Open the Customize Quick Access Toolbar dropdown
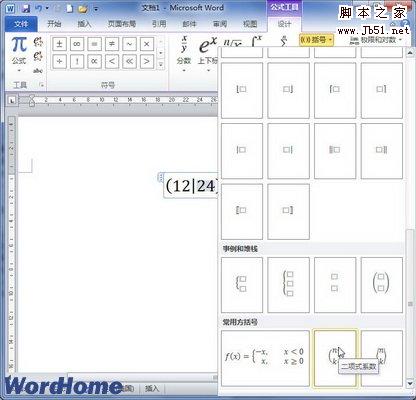This screenshot has height=400, width=416. (x=96, y=9)
